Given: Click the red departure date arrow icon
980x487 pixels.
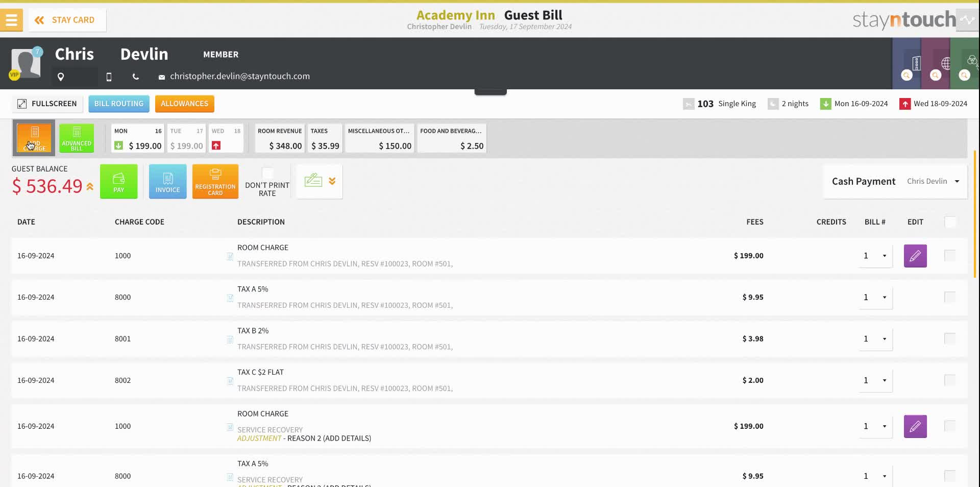Looking at the screenshot, I should pos(905,104).
